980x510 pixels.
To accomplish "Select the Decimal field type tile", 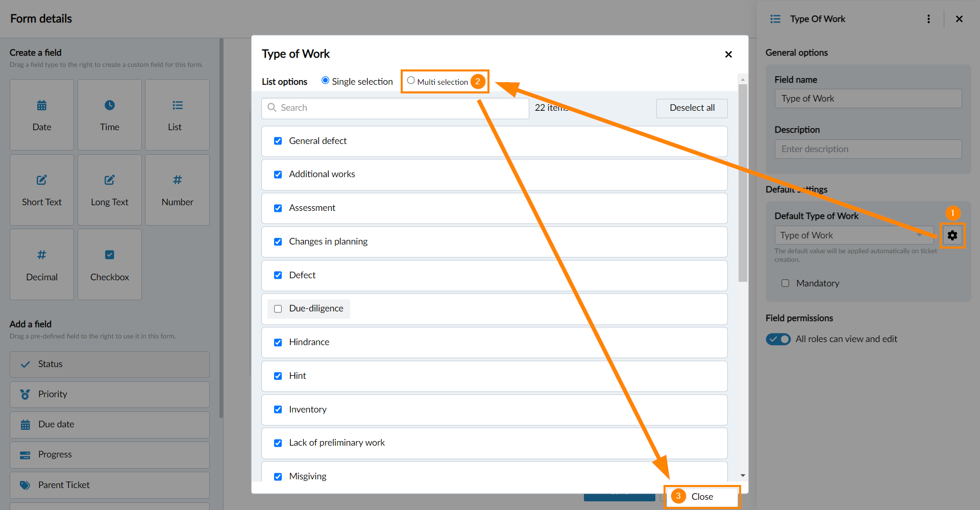I will [x=42, y=264].
